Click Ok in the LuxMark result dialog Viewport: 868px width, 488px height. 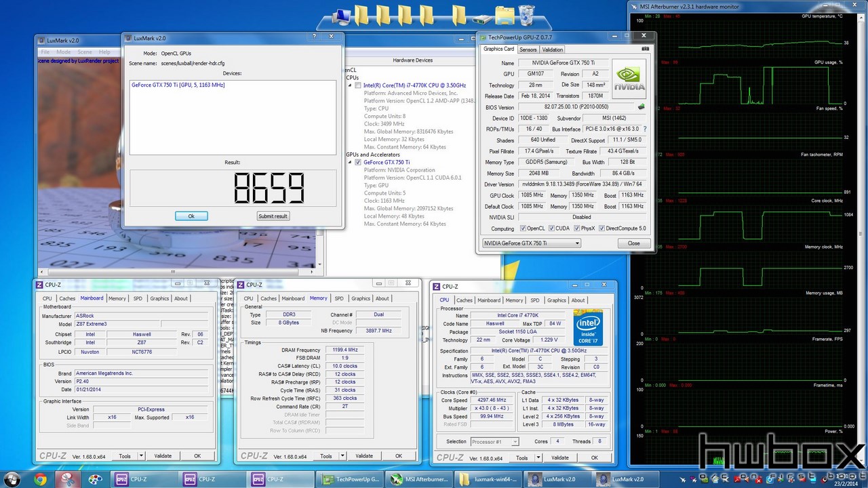pyautogui.click(x=191, y=216)
